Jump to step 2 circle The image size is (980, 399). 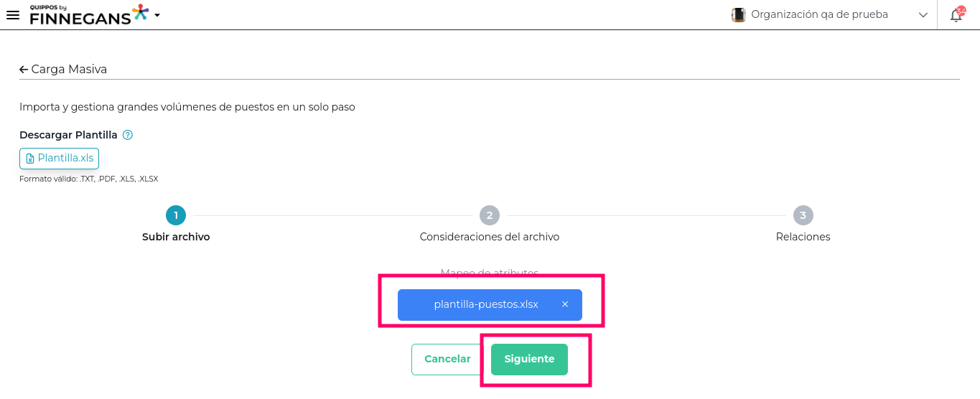click(490, 215)
